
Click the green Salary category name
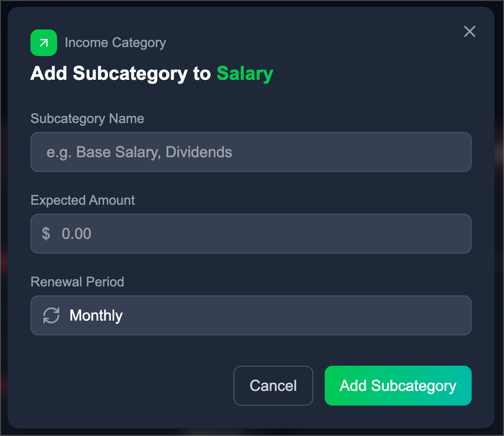(x=245, y=74)
